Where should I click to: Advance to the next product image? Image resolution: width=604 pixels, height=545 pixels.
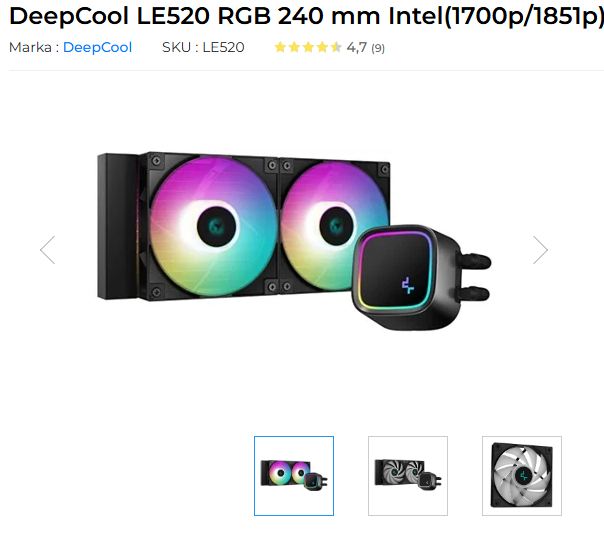[x=540, y=250]
